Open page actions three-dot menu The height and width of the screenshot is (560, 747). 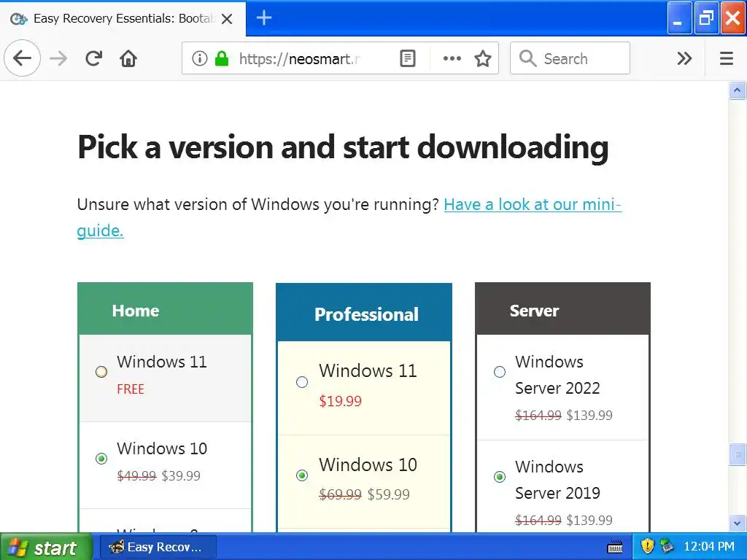pos(452,58)
